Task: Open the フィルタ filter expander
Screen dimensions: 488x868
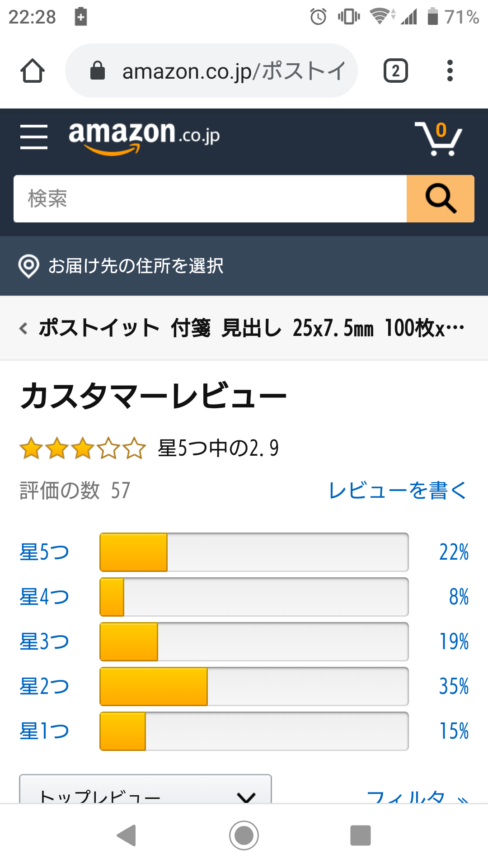Action: tap(417, 796)
